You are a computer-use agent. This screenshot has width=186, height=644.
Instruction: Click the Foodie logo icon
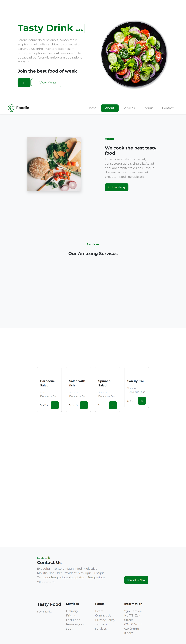[11, 108]
